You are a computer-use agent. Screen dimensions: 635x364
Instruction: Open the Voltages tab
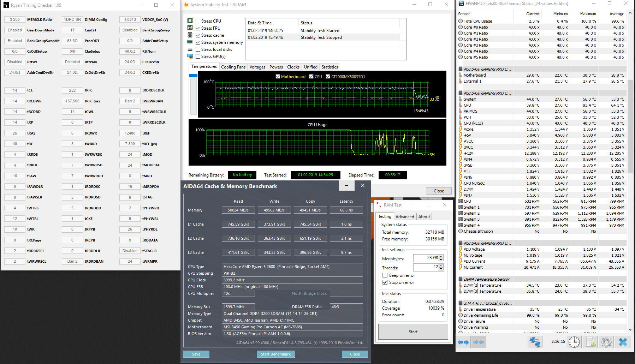[257, 67]
